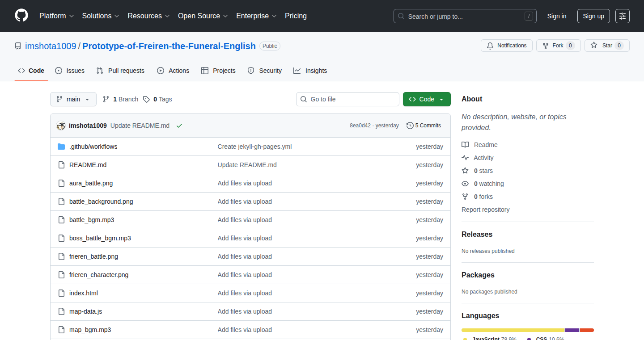Click the magnifier icon in search box
The image size is (644, 340).
(x=401, y=17)
